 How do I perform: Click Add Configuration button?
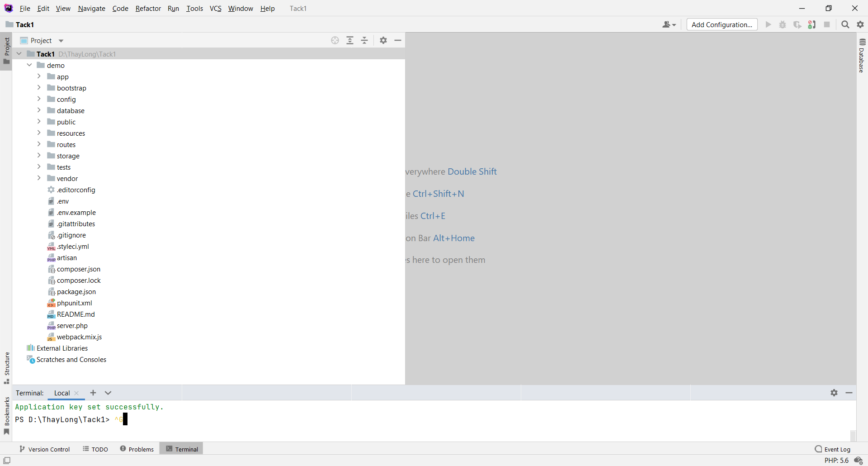point(722,24)
